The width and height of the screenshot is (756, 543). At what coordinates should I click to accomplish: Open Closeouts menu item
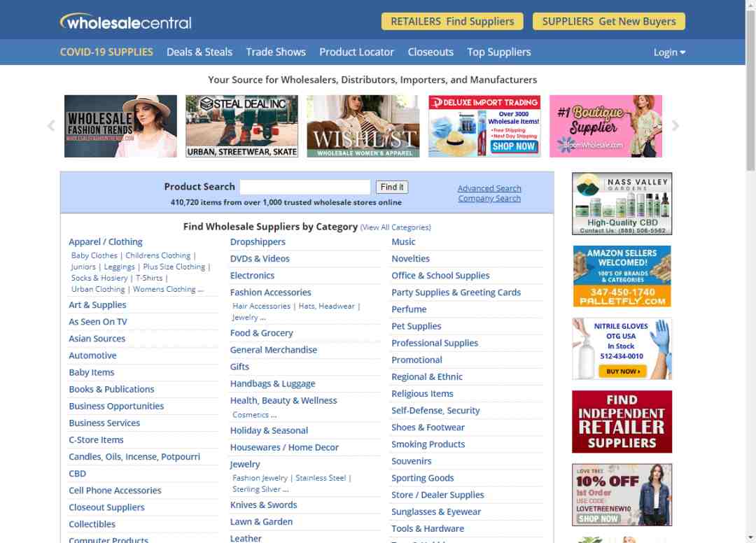pyautogui.click(x=430, y=52)
